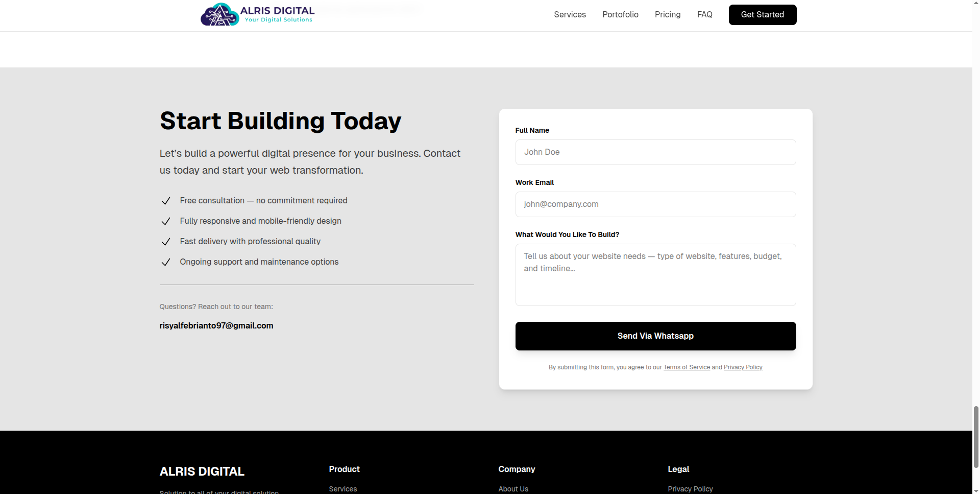This screenshot has width=980, height=494.
Task: Visit About Us link in footer
Action: [x=513, y=489]
